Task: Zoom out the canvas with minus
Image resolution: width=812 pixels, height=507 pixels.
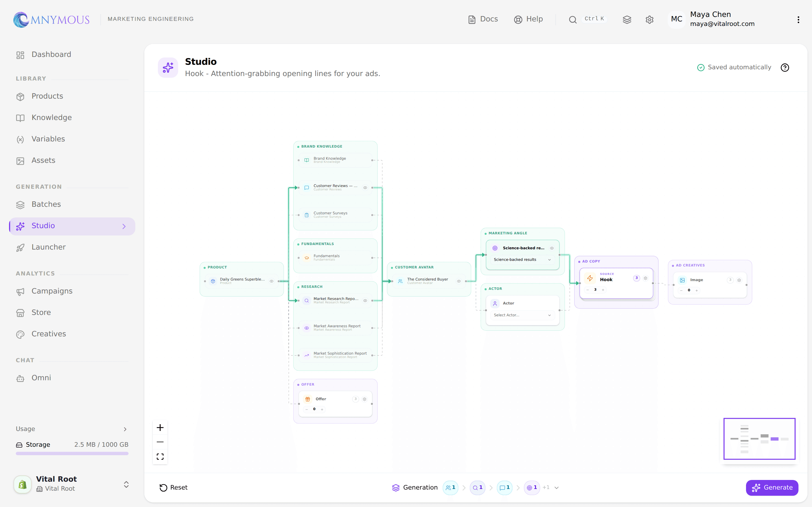Action: 160,442
